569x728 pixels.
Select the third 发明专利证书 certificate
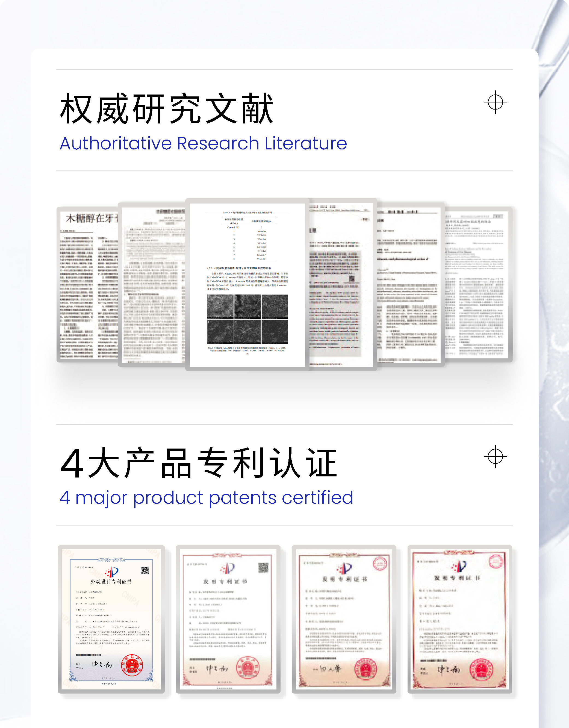344,619
